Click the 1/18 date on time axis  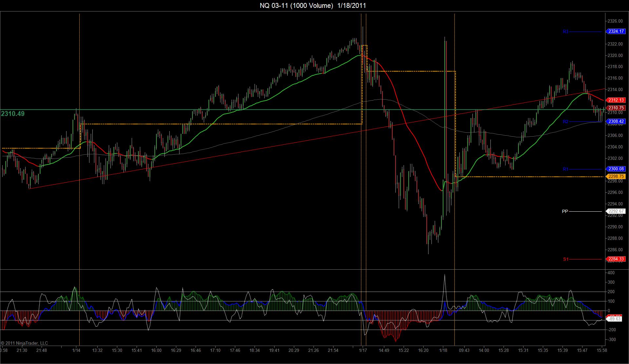coord(443,350)
